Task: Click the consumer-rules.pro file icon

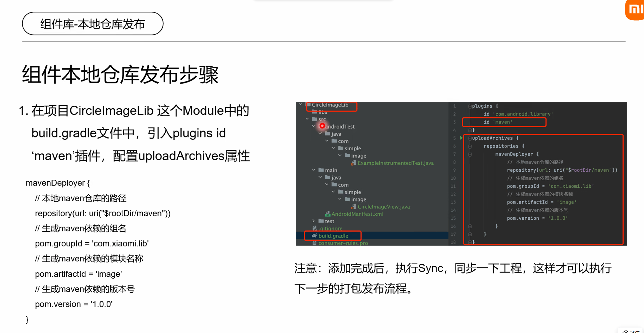Action: pos(314,243)
